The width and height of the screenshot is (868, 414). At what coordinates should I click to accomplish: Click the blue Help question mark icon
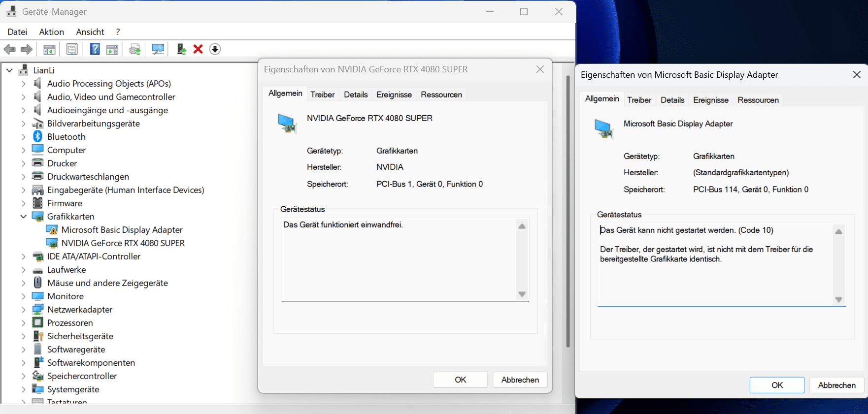click(95, 49)
